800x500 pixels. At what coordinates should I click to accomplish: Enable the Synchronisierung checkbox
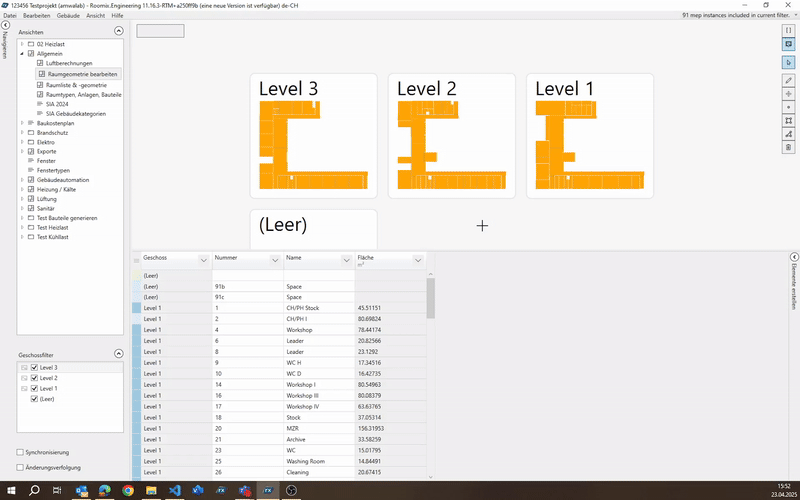tap(21, 452)
